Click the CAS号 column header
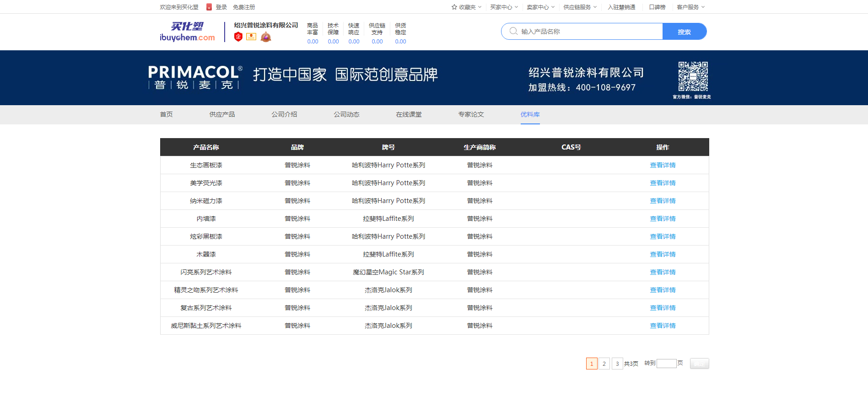This screenshot has width=868, height=412. [571, 147]
